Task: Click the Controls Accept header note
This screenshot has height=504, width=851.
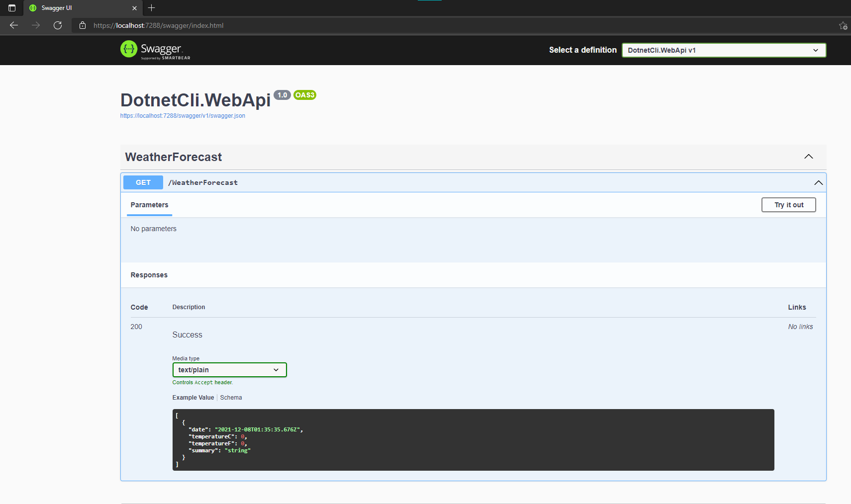Action: coord(202,382)
